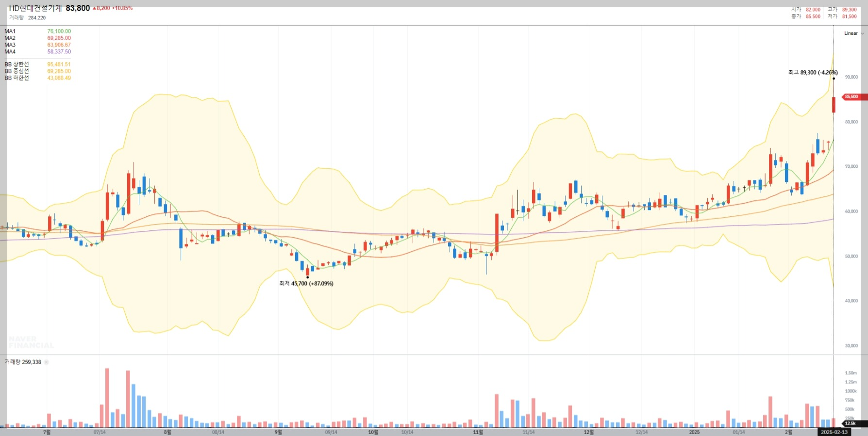Click the 50,000 price axis label
Viewport: 868px width, 436px height.
pos(851,256)
